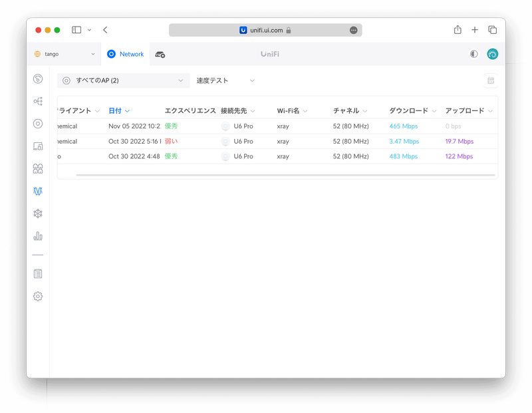
Task: Open System Log clipboard icon in sidebar
Action: pyautogui.click(x=38, y=273)
